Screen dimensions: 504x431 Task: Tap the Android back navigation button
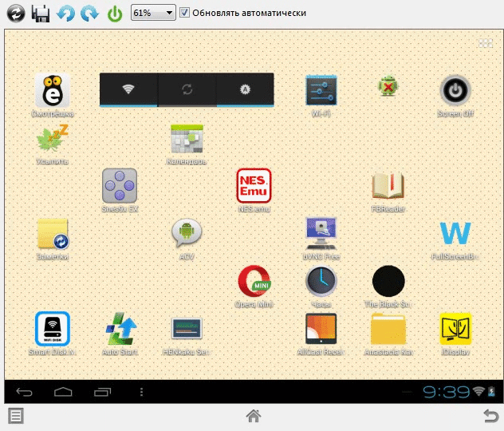tap(24, 392)
